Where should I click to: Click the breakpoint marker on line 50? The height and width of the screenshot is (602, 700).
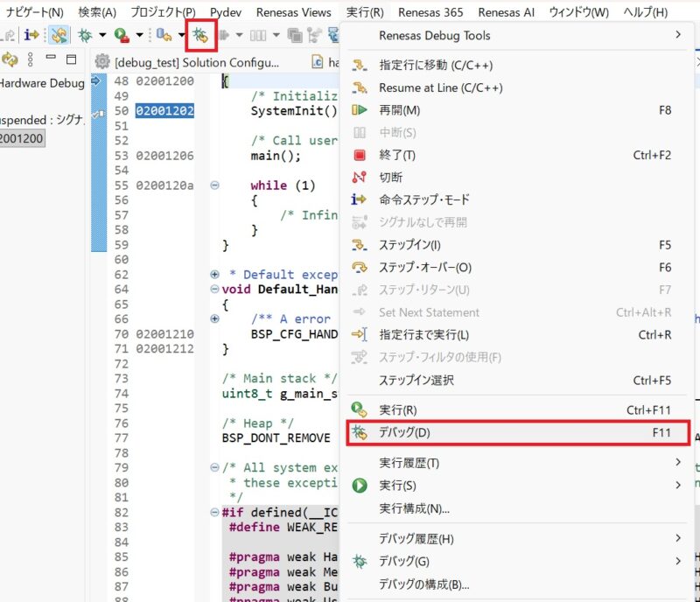98,112
